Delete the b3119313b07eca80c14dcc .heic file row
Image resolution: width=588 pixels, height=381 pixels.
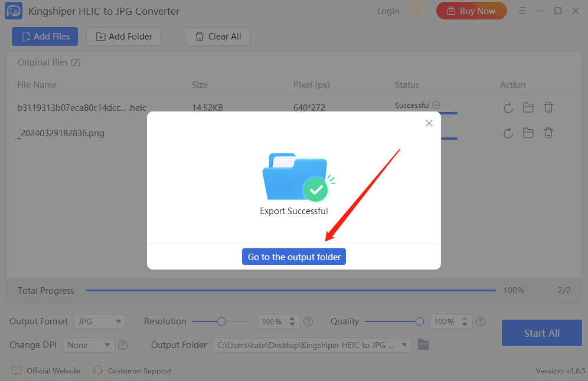(548, 107)
